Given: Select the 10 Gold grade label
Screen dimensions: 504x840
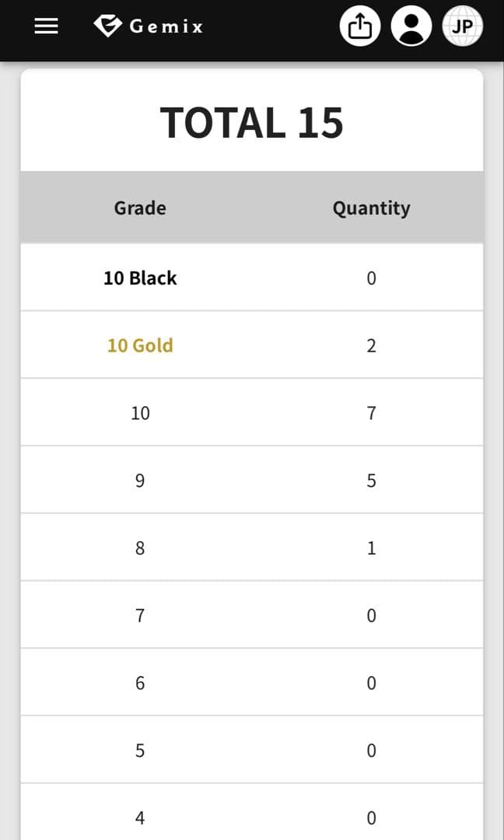Looking at the screenshot, I should (x=140, y=345).
